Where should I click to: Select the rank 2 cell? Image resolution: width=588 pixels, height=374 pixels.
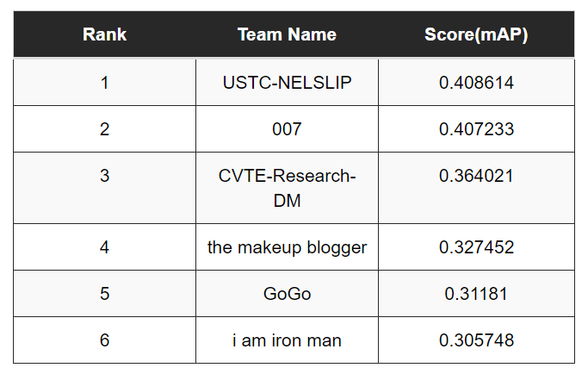pyautogui.click(x=104, y=129)
